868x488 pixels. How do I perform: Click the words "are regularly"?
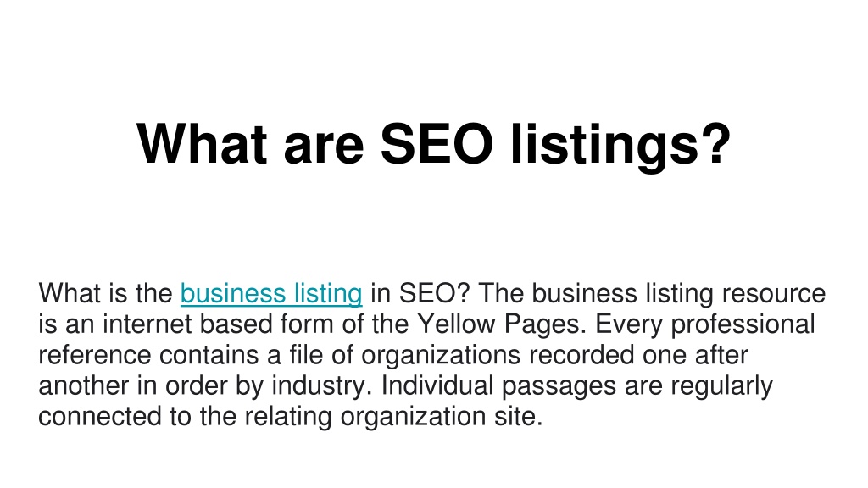[698, 386]
